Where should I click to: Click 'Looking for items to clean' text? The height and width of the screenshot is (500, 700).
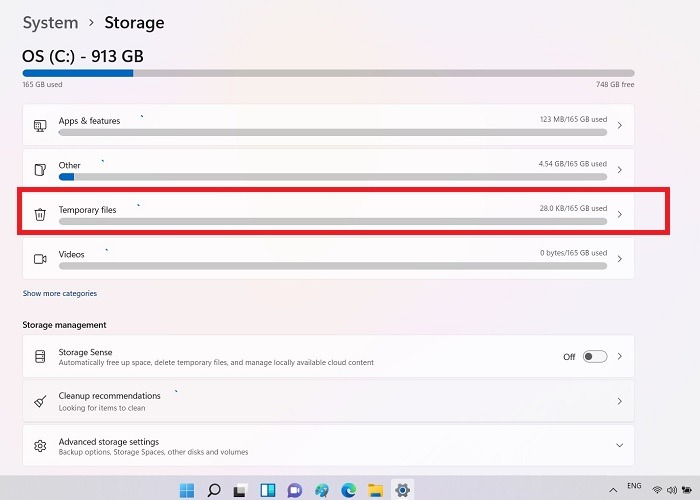coord(102,408)
